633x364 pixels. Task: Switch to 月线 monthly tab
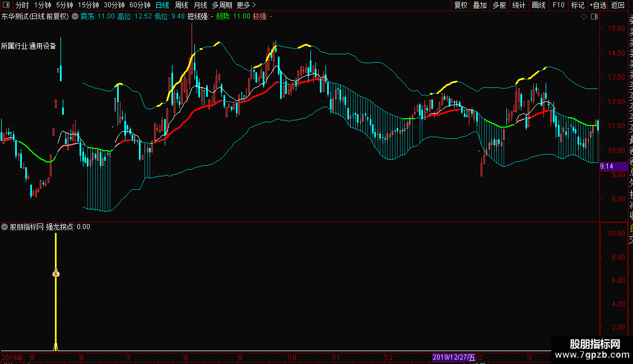tap(200, 5)
